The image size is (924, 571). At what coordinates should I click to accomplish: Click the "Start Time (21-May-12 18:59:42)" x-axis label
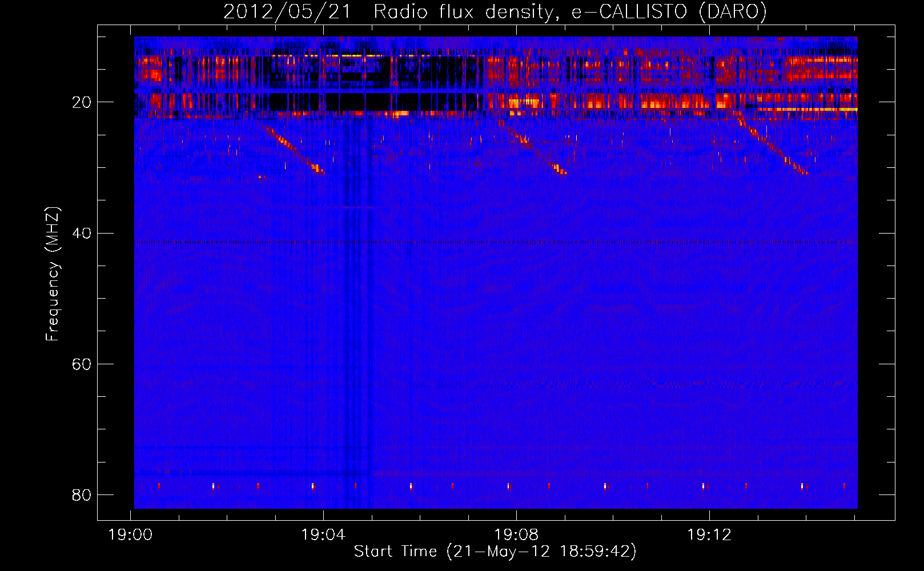(x=495, y=552)
